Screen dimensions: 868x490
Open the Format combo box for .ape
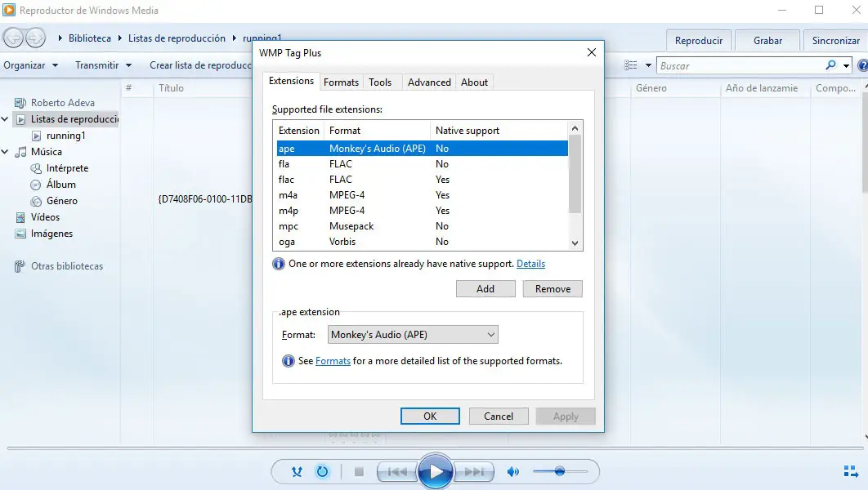(x=413, y=335)
